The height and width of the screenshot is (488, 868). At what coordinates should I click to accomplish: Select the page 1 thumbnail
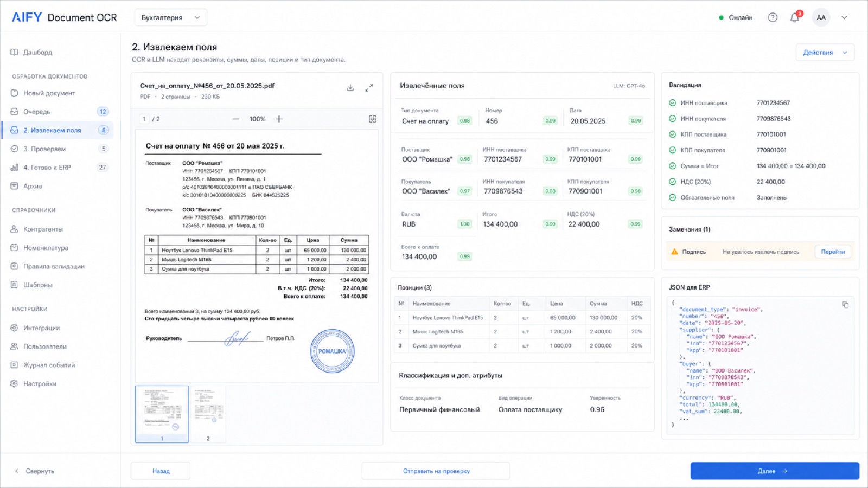click(162, 414)
